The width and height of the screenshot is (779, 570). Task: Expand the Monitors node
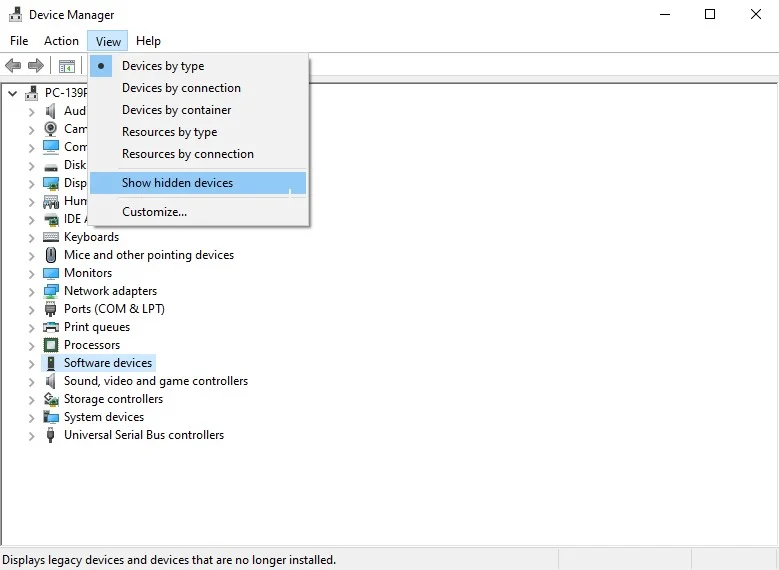click(31, 274)
